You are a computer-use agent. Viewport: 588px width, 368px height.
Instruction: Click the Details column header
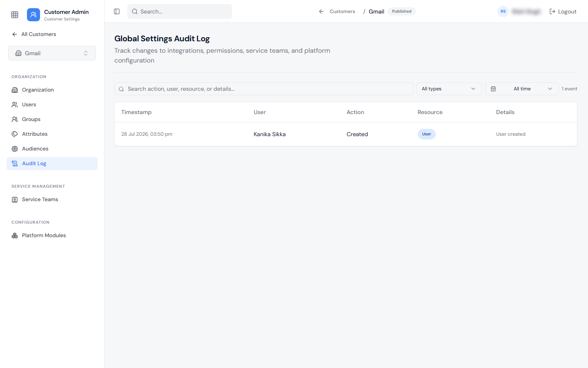505,112
